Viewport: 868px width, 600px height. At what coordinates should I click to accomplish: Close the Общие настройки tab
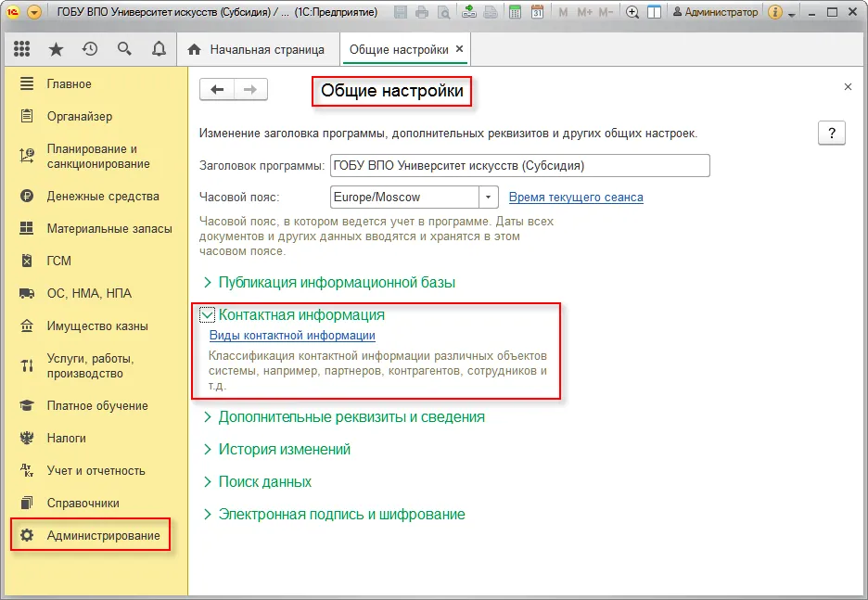[459, 49]
